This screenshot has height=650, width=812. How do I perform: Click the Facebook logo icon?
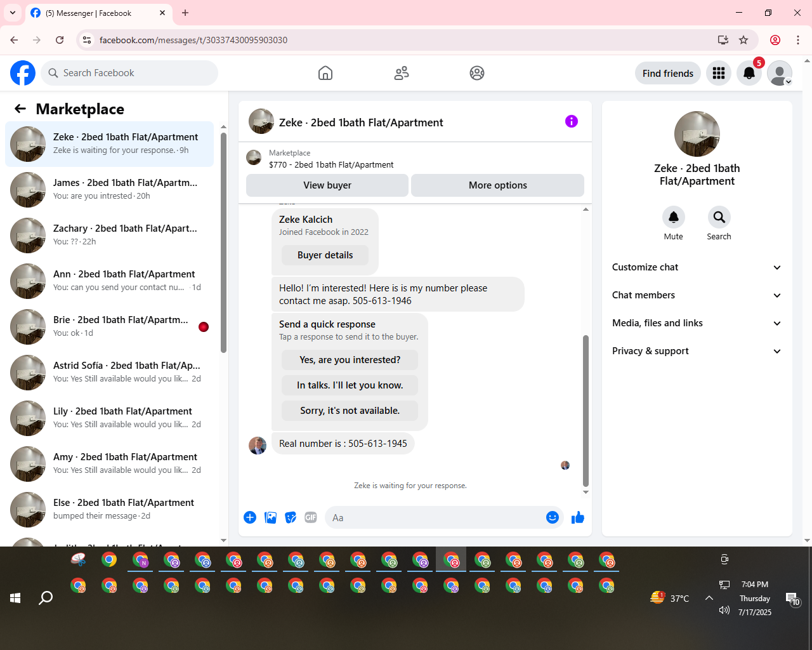tap(23, 73)
